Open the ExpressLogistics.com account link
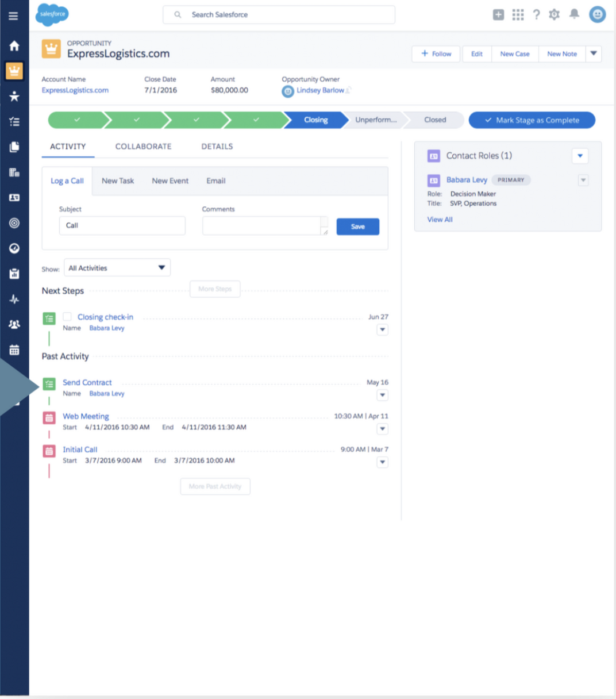616x699 pixels. point(75,90)
